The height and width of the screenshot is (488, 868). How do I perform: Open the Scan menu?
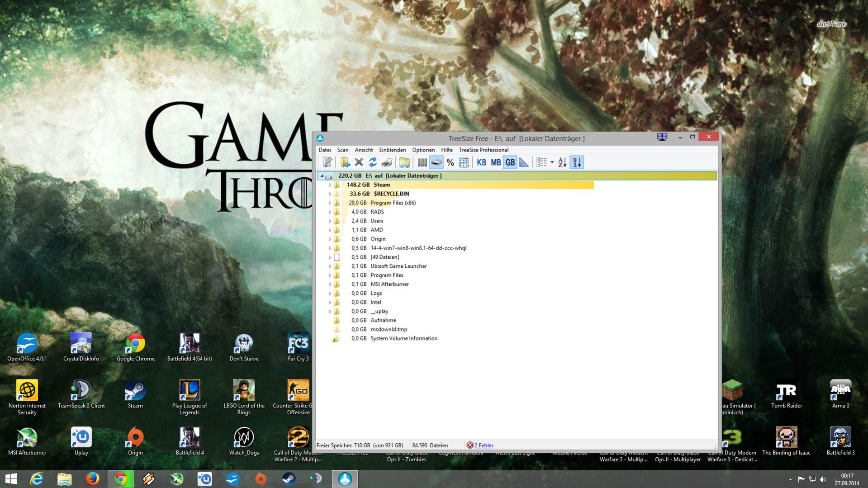click(x=342, y=150)
